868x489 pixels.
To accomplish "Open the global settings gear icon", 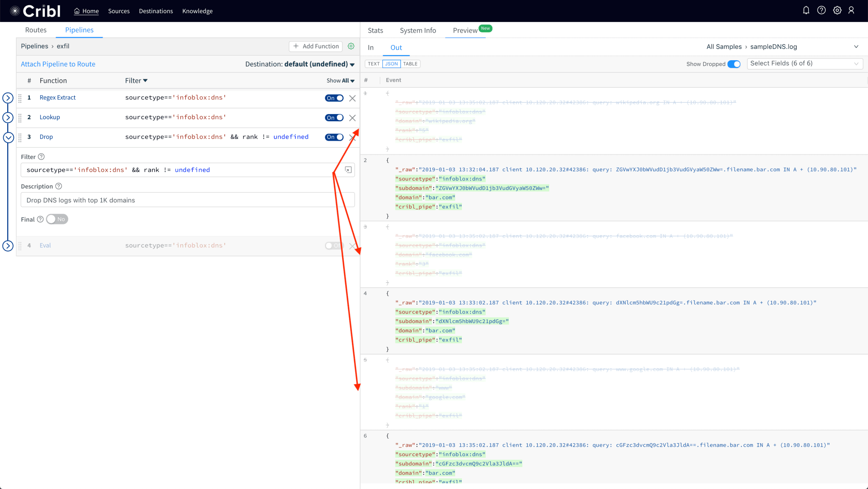I will (x=837, y=11).
